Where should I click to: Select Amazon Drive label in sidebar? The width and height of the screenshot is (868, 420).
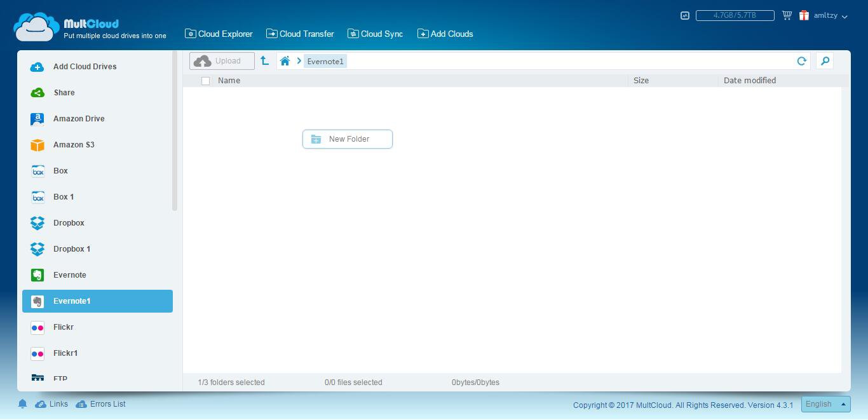(79, 119)
